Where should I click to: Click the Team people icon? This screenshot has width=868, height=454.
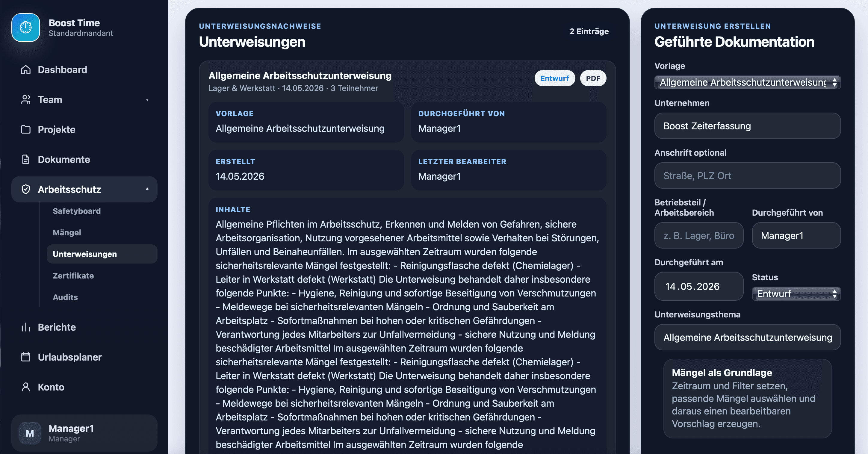[26, 100]
